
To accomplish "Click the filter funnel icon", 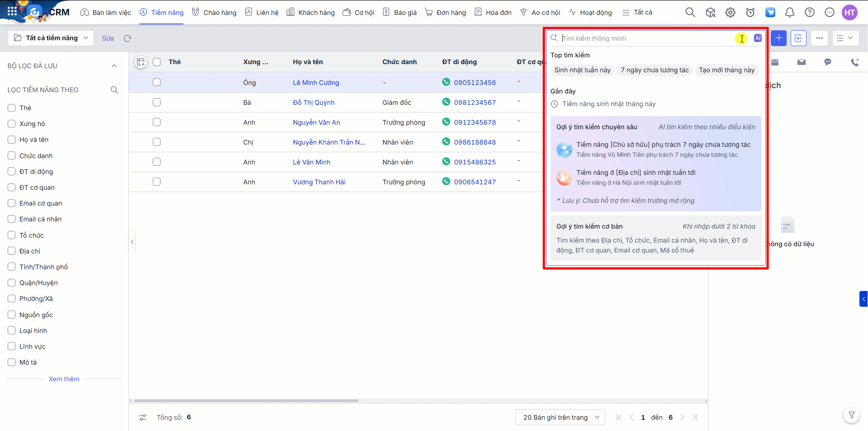I will [x=851, y=415].
